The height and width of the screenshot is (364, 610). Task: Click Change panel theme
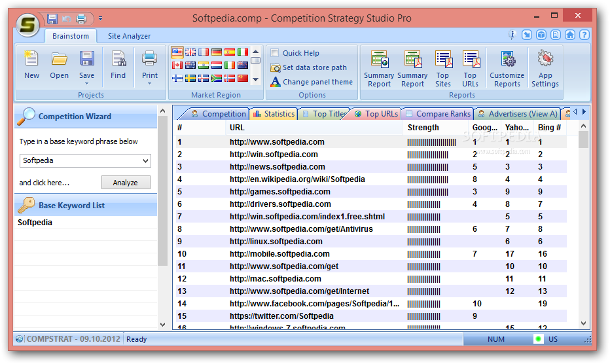coord(312,82)
